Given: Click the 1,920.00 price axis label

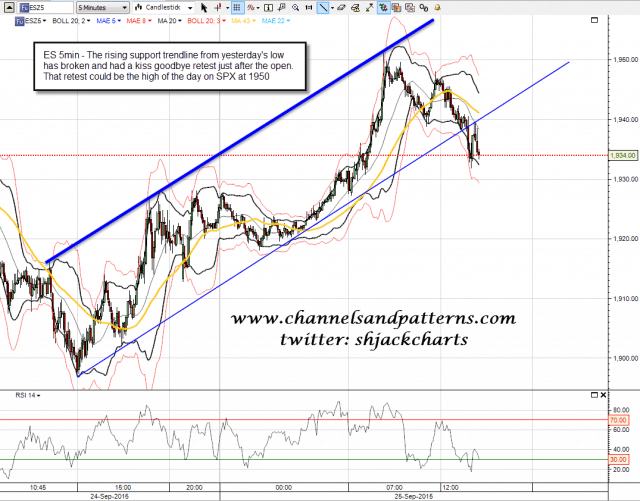Looking at the screenshot, I should [x=625, y=239].
